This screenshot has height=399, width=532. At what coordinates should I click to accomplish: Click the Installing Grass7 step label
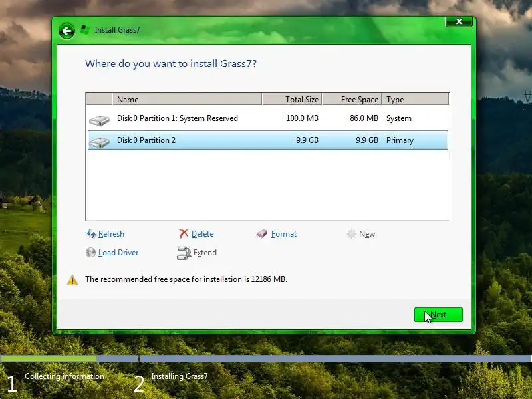coord(179,376)
